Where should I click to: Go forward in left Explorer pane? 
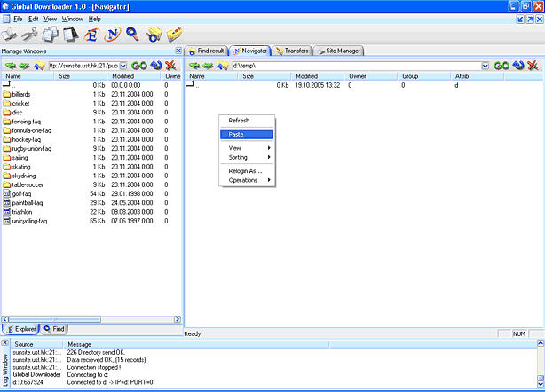[x=24, y=66]
